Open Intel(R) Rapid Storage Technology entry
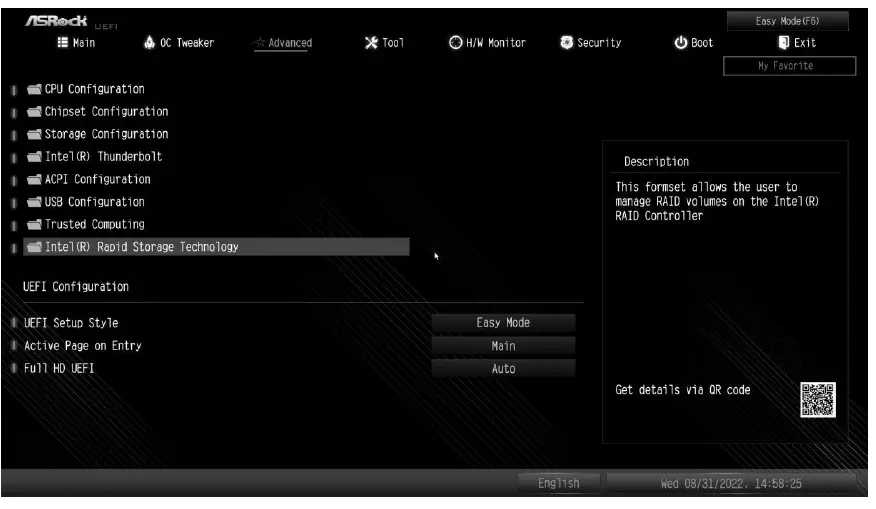Screen dimensions: 876x509 (140, 247)
